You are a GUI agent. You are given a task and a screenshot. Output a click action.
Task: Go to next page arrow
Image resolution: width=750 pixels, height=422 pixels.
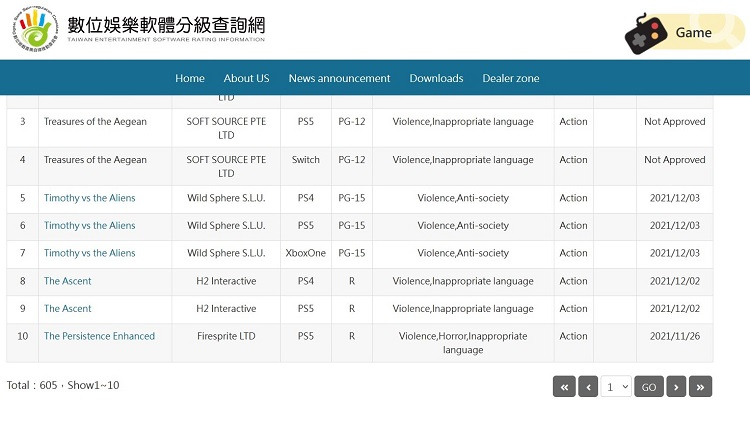[x=676, y=387]
